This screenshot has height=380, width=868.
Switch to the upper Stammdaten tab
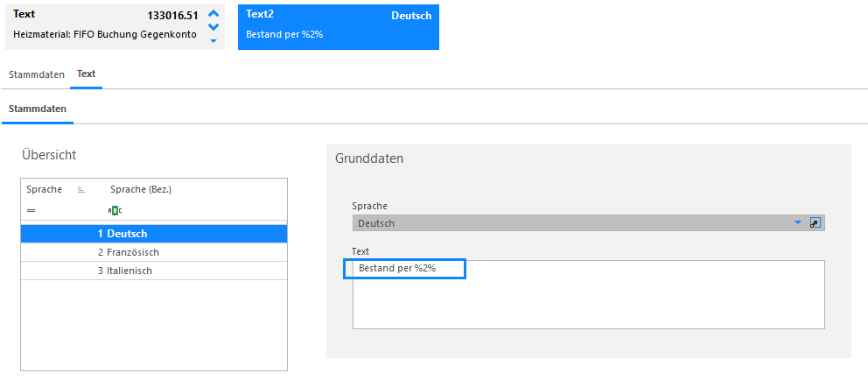pyautogui.click(x=37, y=74)
